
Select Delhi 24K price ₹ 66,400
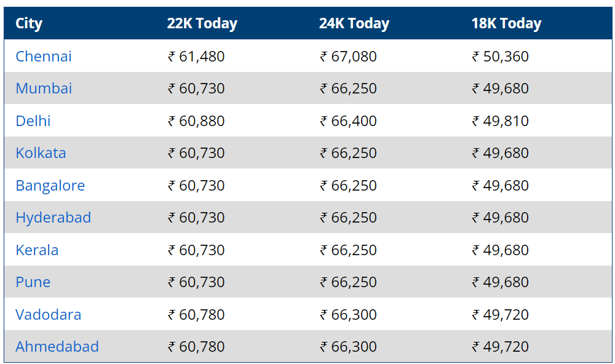click(x=348, y=121)
